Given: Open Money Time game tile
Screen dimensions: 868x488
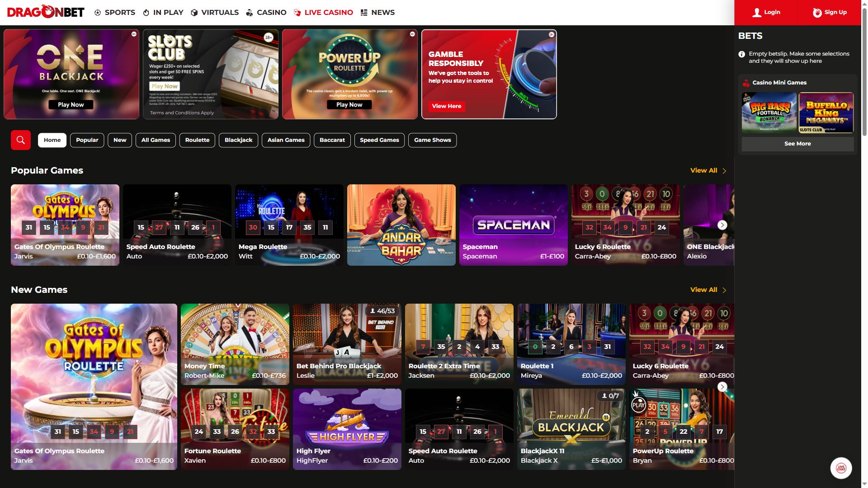Looking at the screenshot, I should coord(235,344).
